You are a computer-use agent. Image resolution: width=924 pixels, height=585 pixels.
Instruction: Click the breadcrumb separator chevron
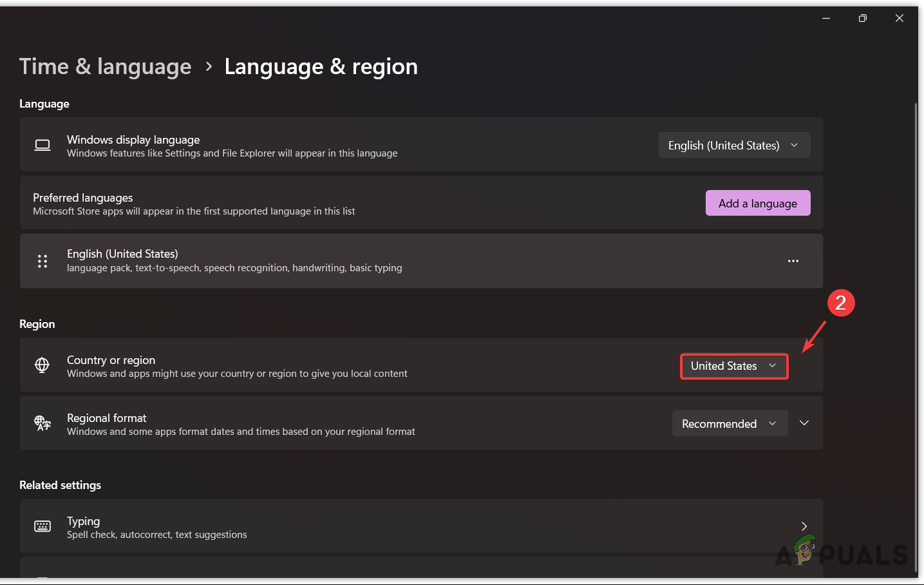point(209,66)
